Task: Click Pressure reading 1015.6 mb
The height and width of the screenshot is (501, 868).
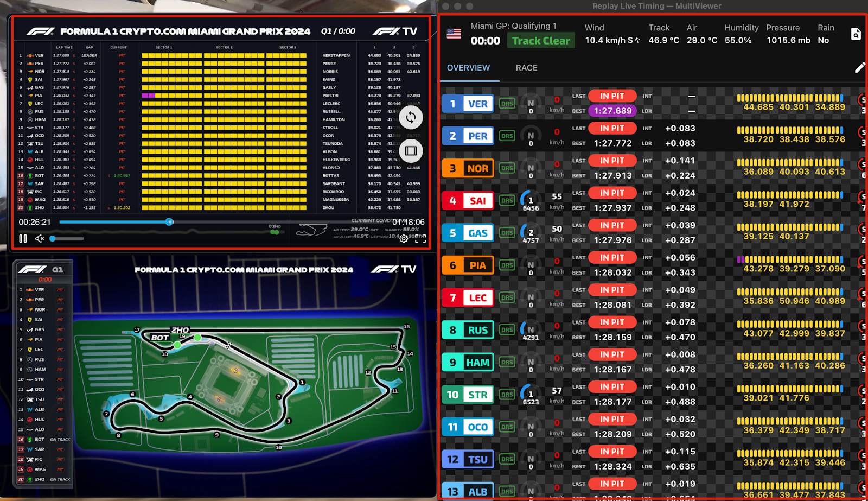Action: click(x=788, y=41)
